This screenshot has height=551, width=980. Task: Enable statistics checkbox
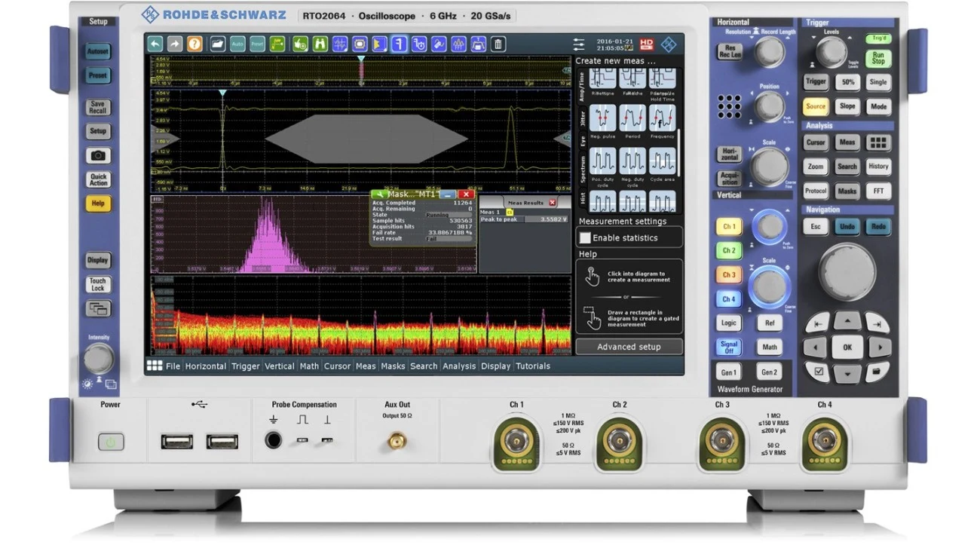(585, 237)
